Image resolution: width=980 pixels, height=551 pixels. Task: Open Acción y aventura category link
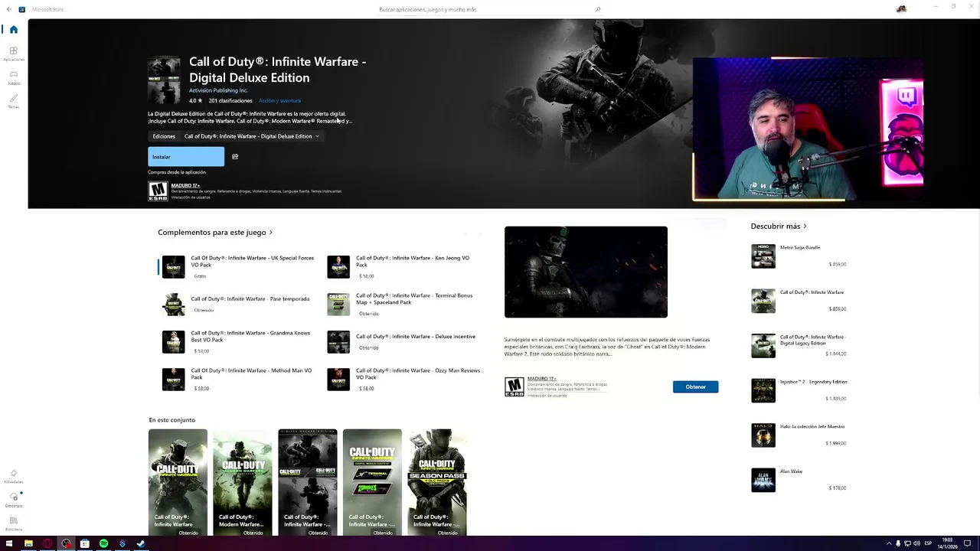[x=279, y=100]
